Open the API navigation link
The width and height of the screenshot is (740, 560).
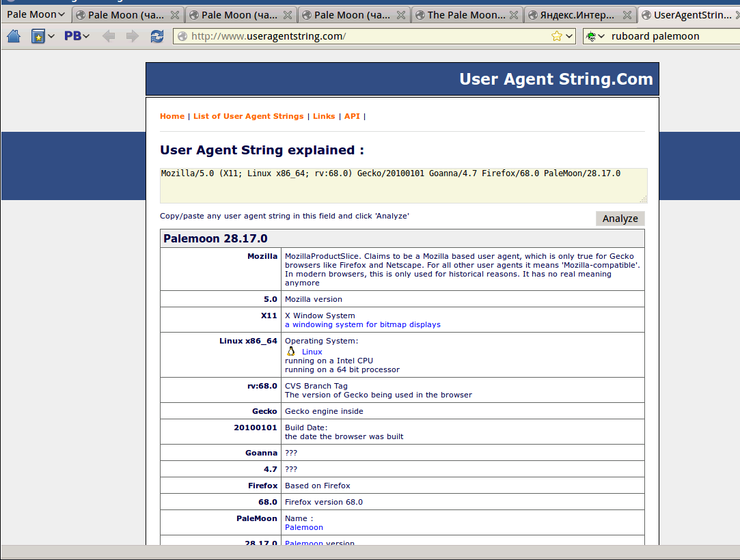click(352, 116)
